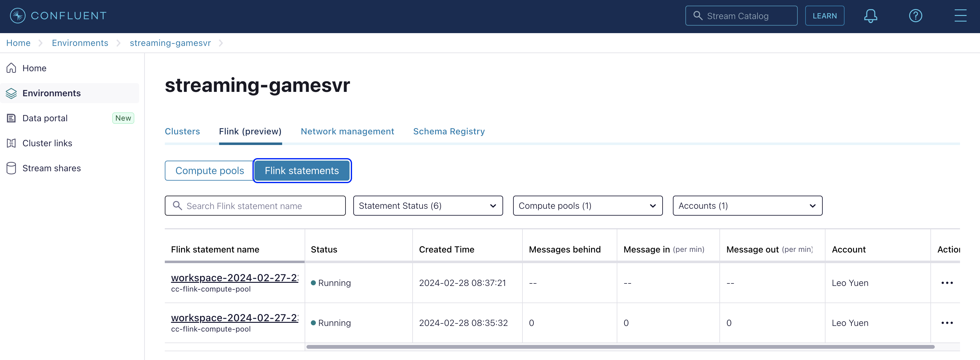
Task: Open actions menu for second statement row
Action: click(947, 323)
